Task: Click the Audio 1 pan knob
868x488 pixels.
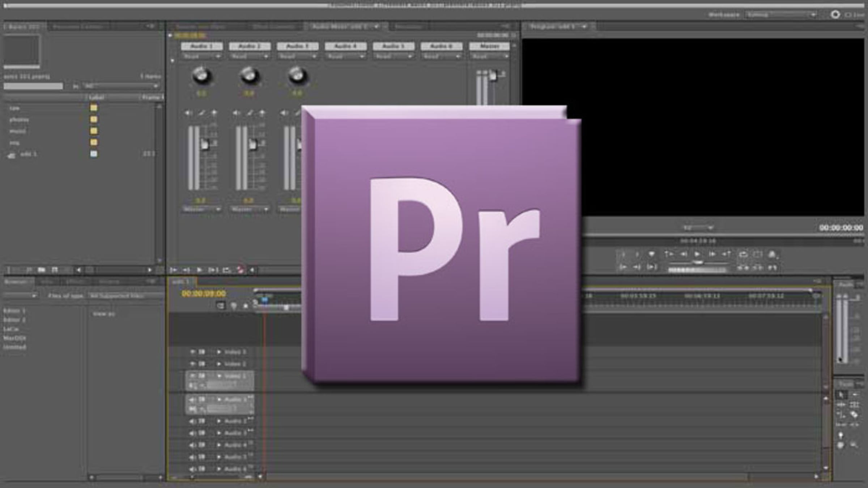Action: pos(201,76)
